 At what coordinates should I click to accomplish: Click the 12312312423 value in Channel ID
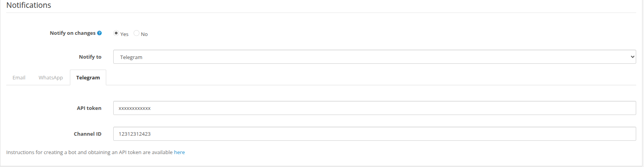click(135, 134)
